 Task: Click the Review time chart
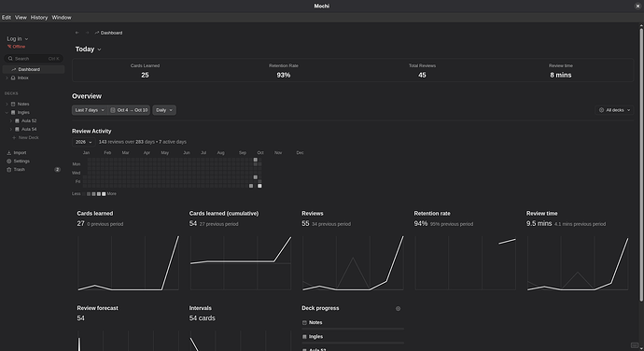tap(578, 263)
